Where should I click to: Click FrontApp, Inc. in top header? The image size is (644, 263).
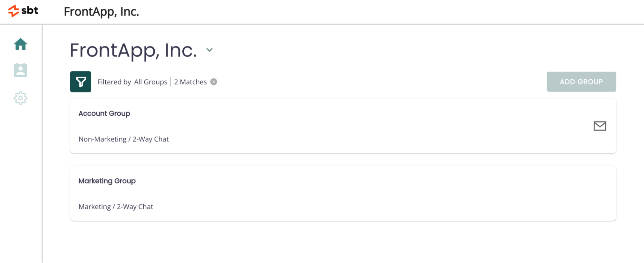point(101,12)
